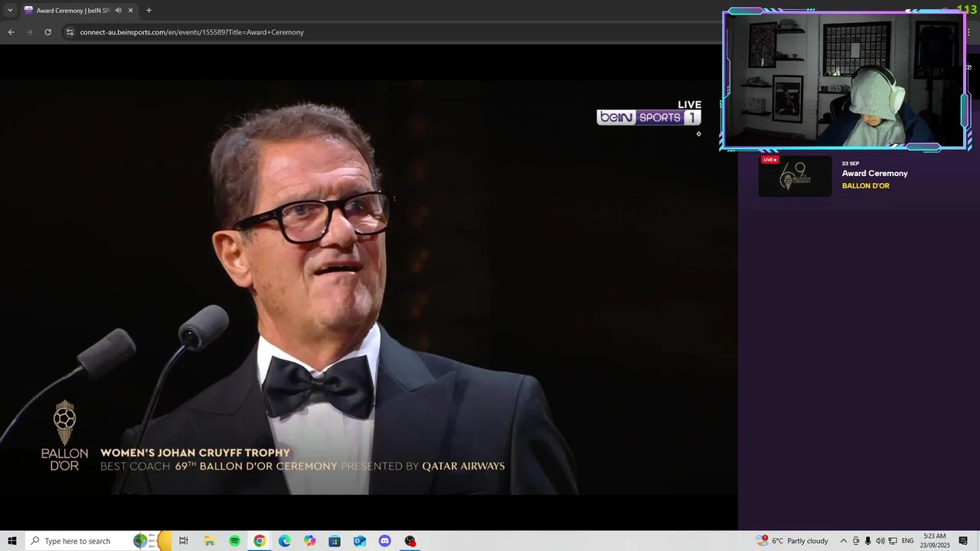Open network status tray icon
Image resolution: width=980 pixels, height=551 pixels.
893,541
